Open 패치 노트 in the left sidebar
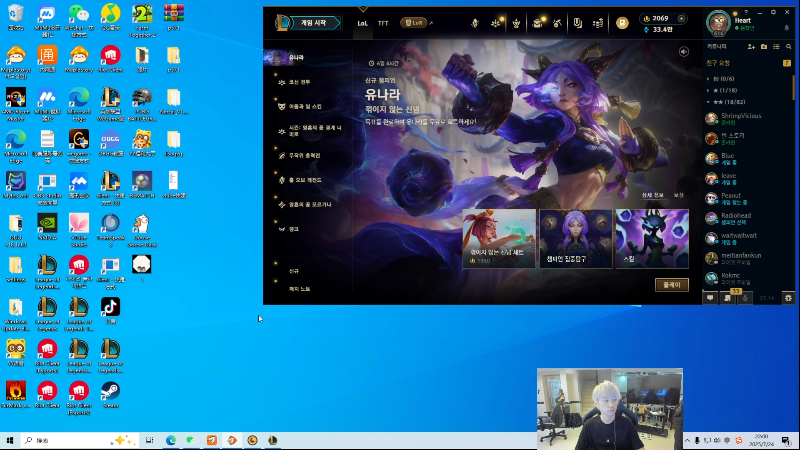This screenshot has height=450, width=800. pos(299,289)
